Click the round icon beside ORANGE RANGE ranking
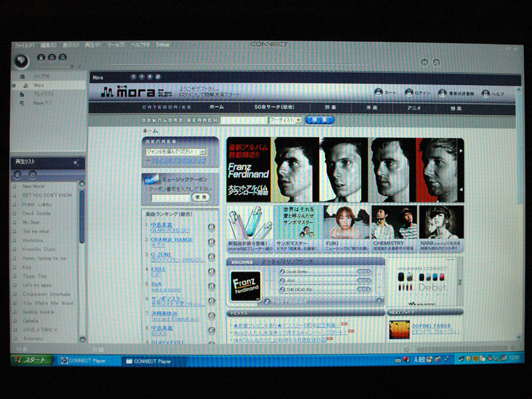The image size is (532, 399). point(211,242)
